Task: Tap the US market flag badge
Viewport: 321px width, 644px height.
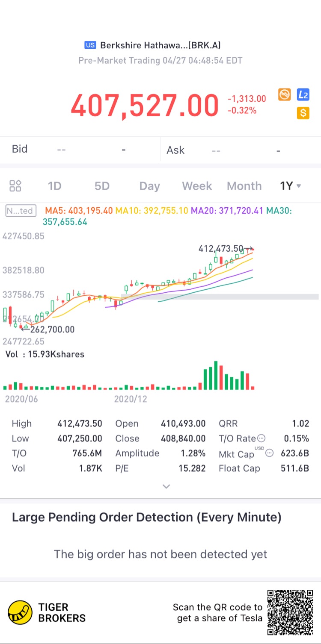Action: pos(90,45)
